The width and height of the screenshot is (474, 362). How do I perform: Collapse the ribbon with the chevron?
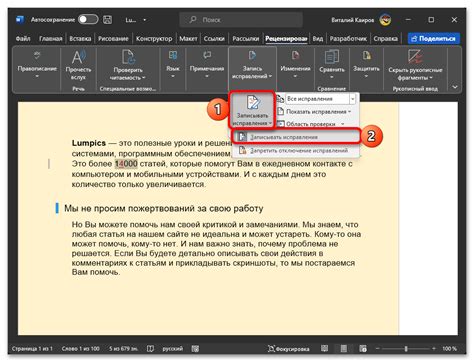455,87
